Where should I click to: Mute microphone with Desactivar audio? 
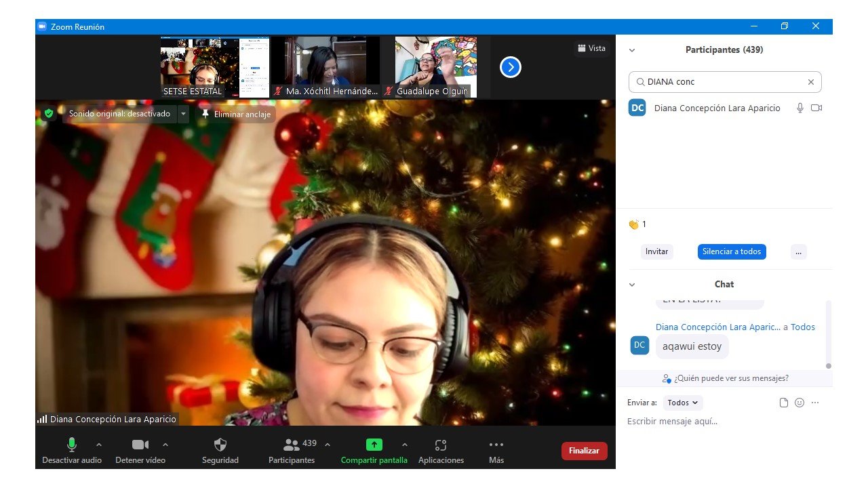click(71, 445)
